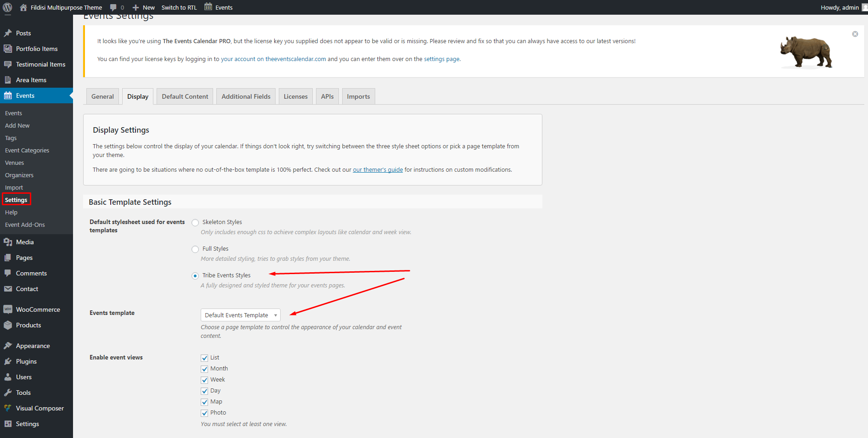Open the APIs tab
This screenshot has width=868, height=438.
[327, 96]
